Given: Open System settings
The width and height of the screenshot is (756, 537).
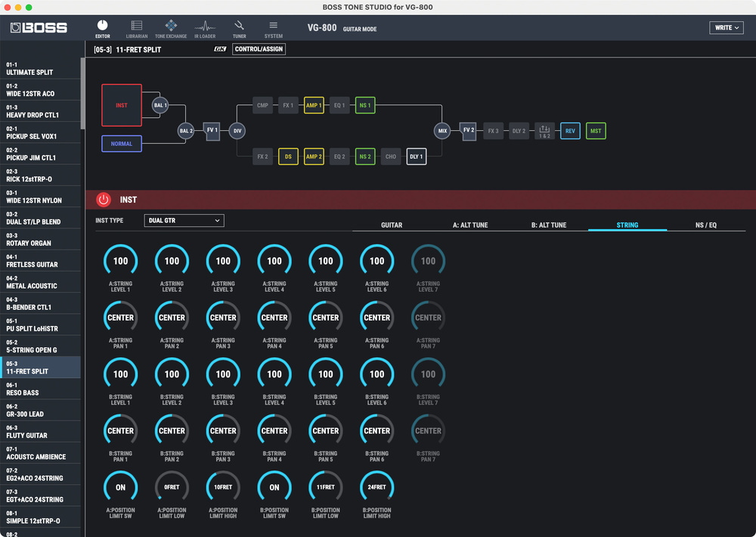Looking at the screenshot, I should pos(274,29).
